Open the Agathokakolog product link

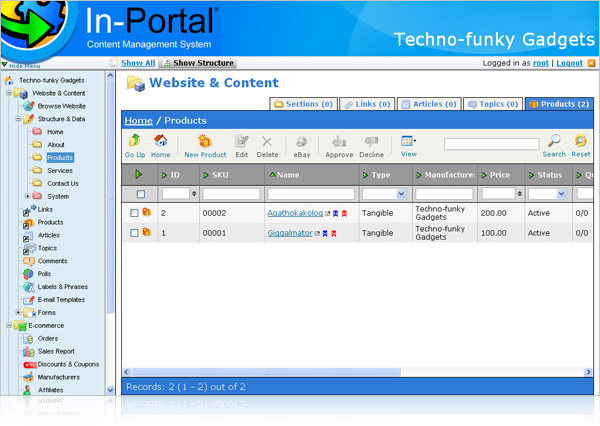(295, 213)
